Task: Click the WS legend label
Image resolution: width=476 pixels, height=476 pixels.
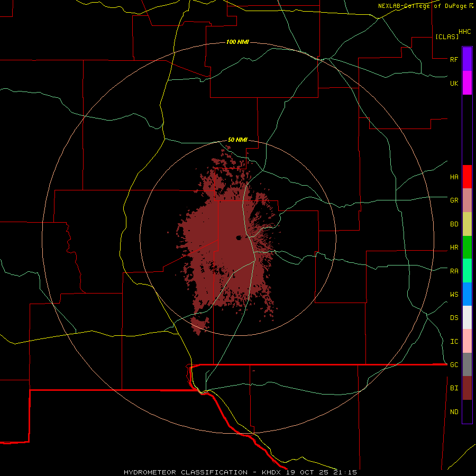Action: 454,295
